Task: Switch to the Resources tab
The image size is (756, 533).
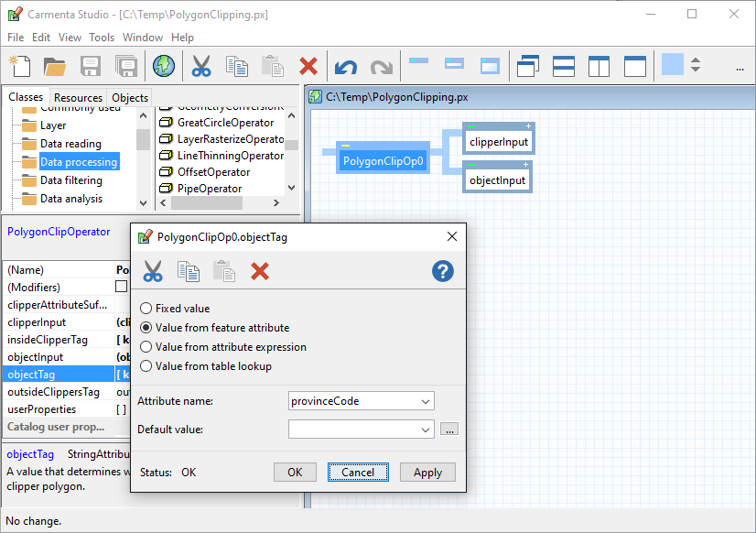Action: coord(78,98)
